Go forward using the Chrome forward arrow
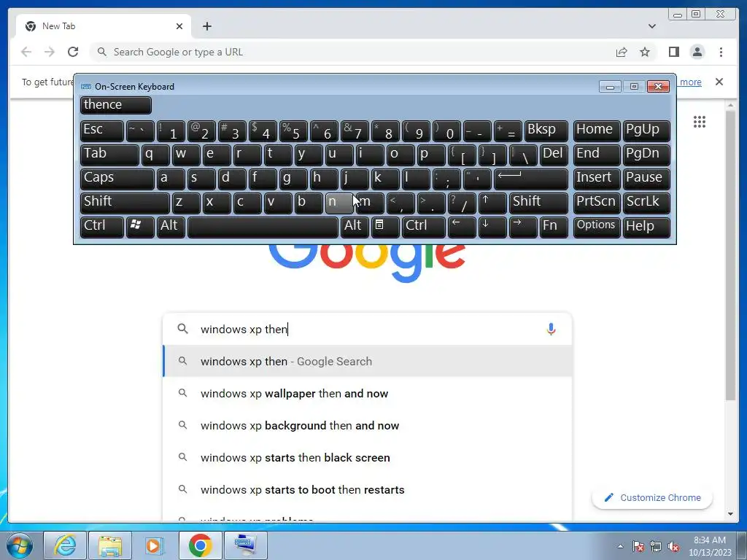This screenshot has height=560, width=747. click(x=50, y=52)
